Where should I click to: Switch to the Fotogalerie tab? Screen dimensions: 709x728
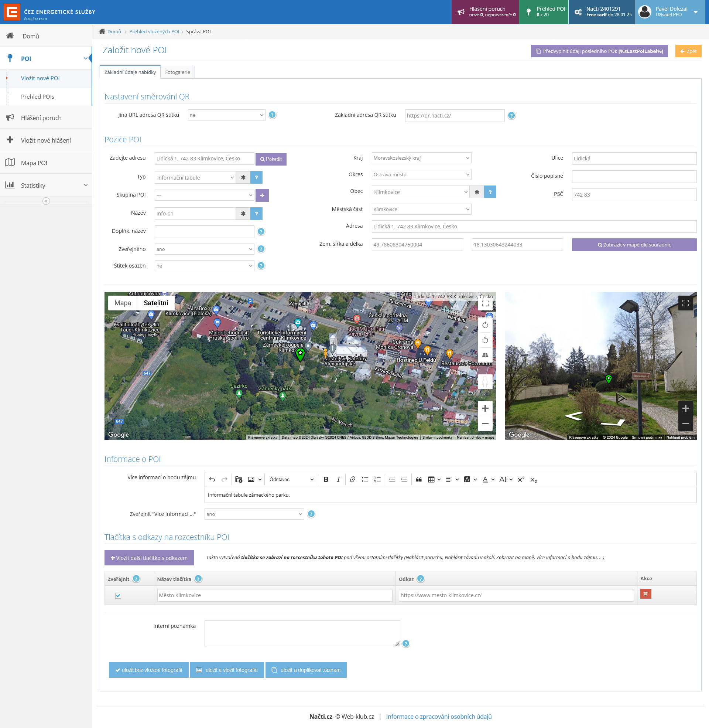tap(178, 72)
